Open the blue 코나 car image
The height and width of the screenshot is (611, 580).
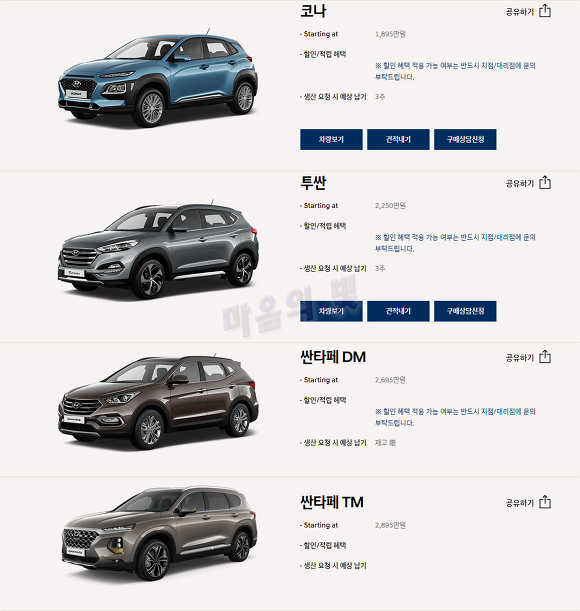(x=158, y=78)
